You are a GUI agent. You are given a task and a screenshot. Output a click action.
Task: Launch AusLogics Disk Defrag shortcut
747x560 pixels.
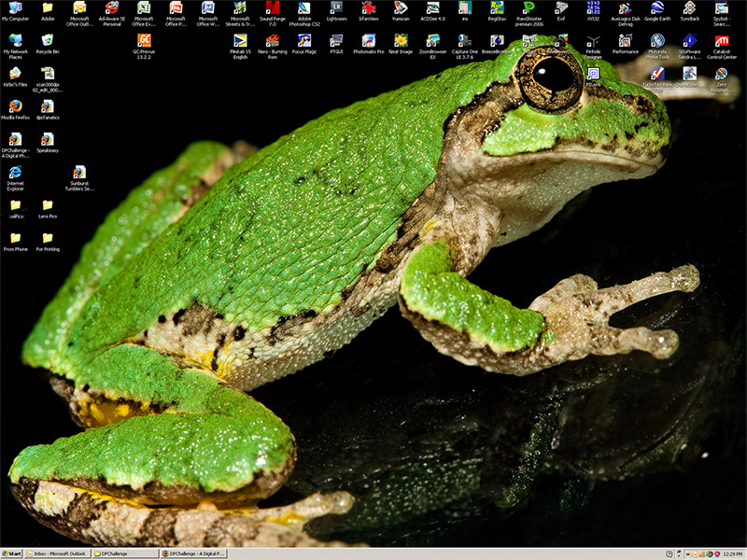coord(626,13)
